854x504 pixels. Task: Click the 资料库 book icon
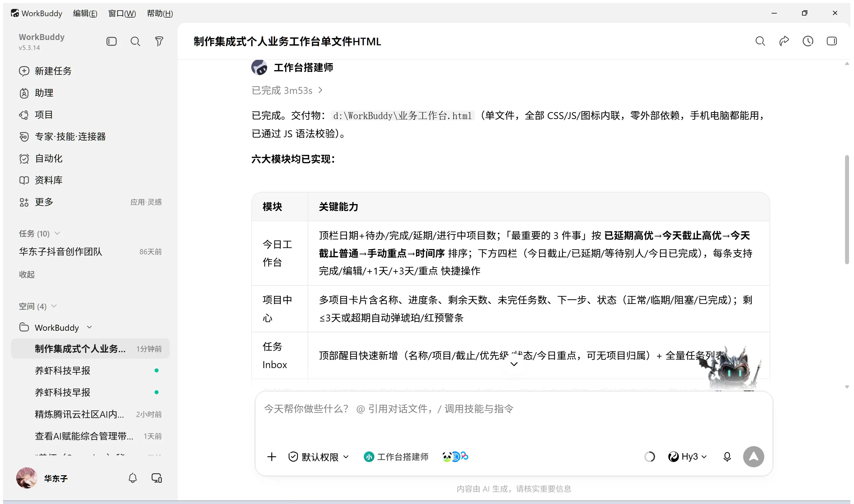click(x=24, y=180)
